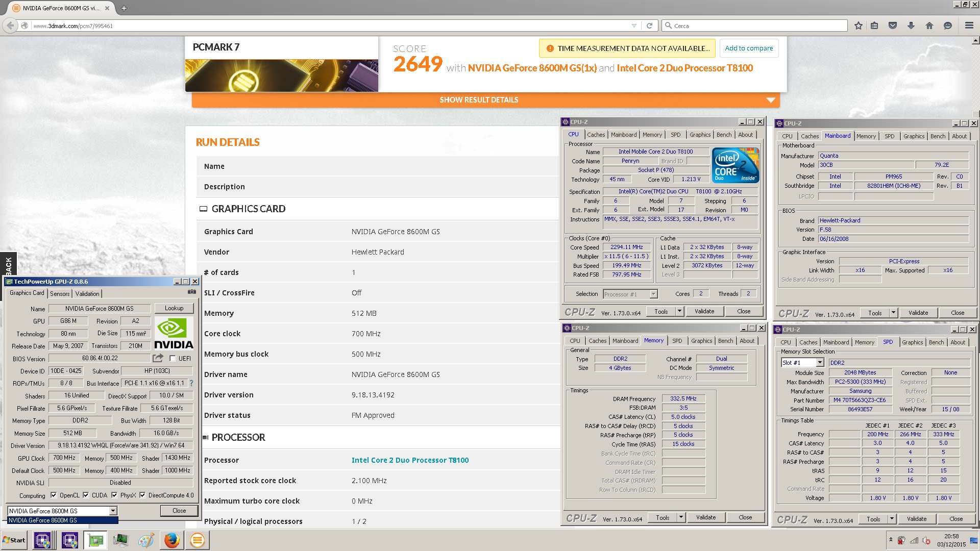Open the chat bubble icon in the toolbar
Screen dimensions: 980x551
pyautogui.click(x=948, y=26)
